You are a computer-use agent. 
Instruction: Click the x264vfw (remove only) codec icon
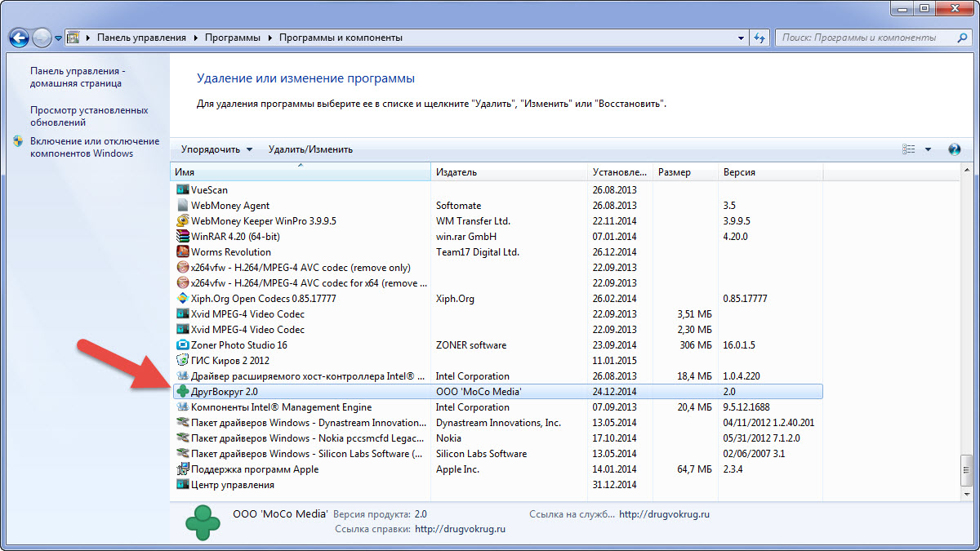(x=183, y=268)
